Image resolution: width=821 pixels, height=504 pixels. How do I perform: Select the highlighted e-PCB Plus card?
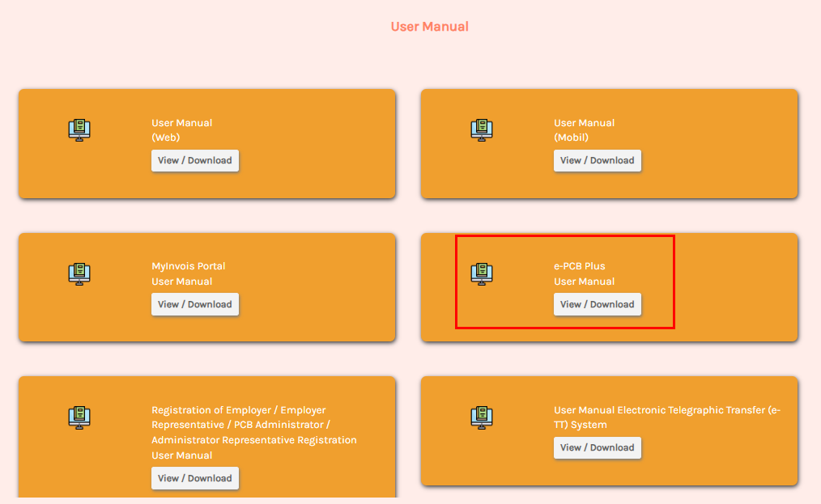pyautogui.click(x=564, y=282)
